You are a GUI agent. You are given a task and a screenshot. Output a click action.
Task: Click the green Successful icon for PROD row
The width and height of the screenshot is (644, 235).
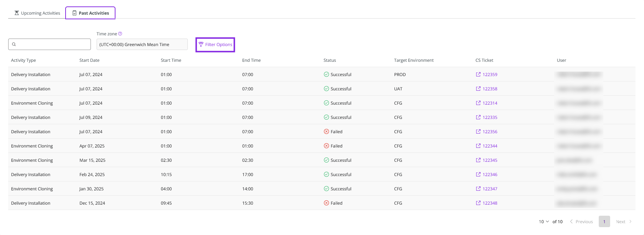coord(326,74)
